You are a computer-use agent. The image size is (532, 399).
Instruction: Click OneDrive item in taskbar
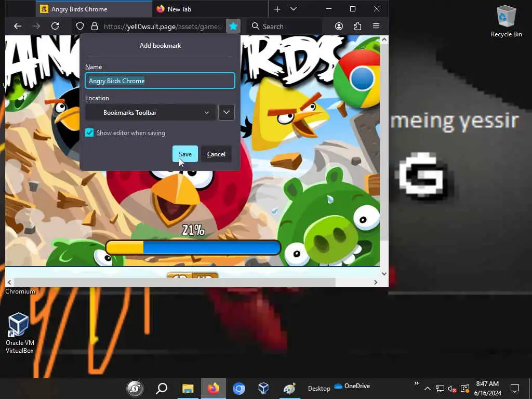(x=352, y=386)
